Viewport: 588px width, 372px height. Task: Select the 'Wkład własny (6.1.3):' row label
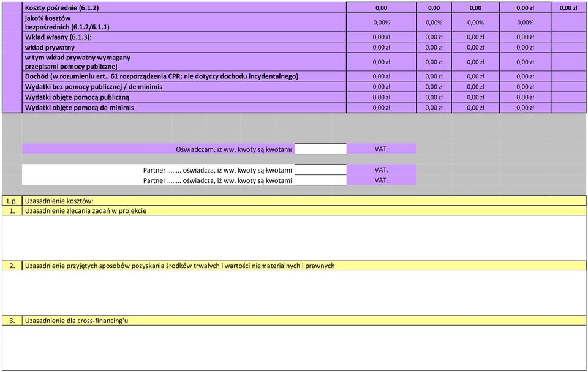[x=58, y=37]
